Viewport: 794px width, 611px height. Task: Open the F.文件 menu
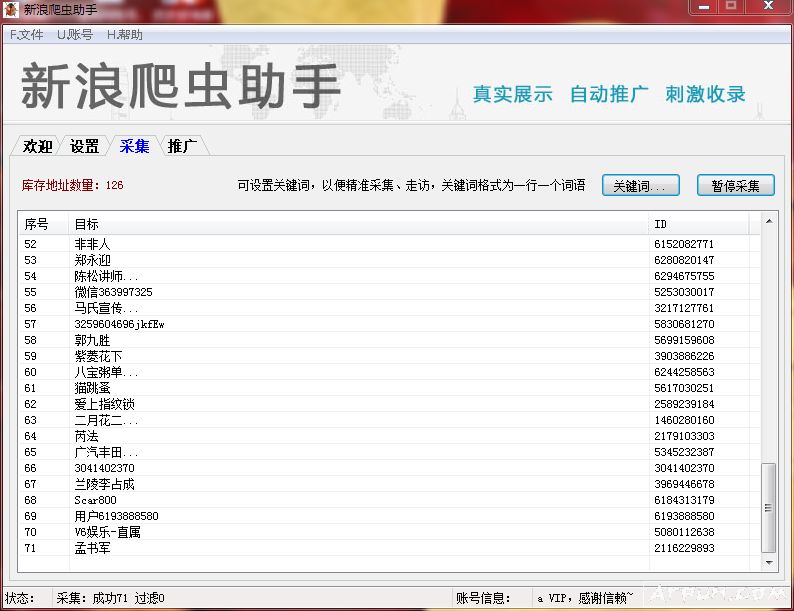point(27,34)
